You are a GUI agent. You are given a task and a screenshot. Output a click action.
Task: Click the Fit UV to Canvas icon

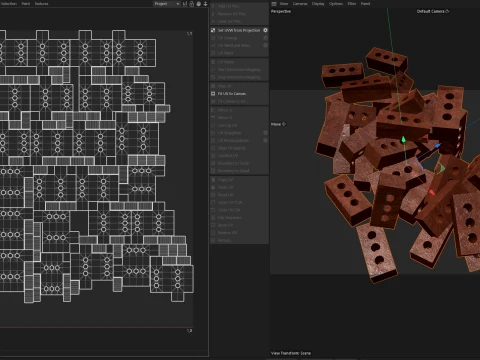pos(213,94)
